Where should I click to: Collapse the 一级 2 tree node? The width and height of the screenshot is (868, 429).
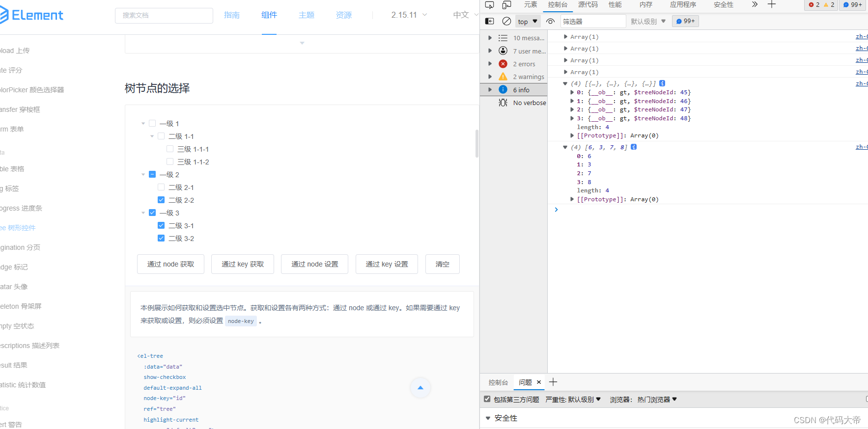click(143, 175)
